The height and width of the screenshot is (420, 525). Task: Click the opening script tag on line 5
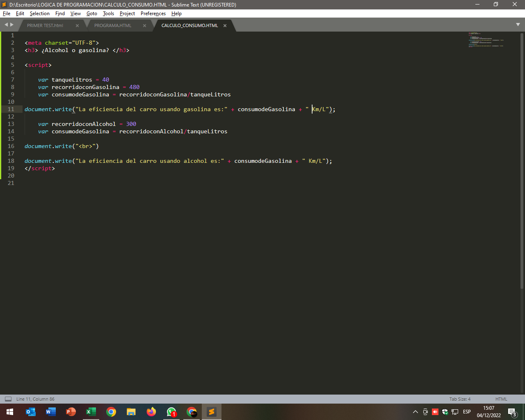coord(38,65)
